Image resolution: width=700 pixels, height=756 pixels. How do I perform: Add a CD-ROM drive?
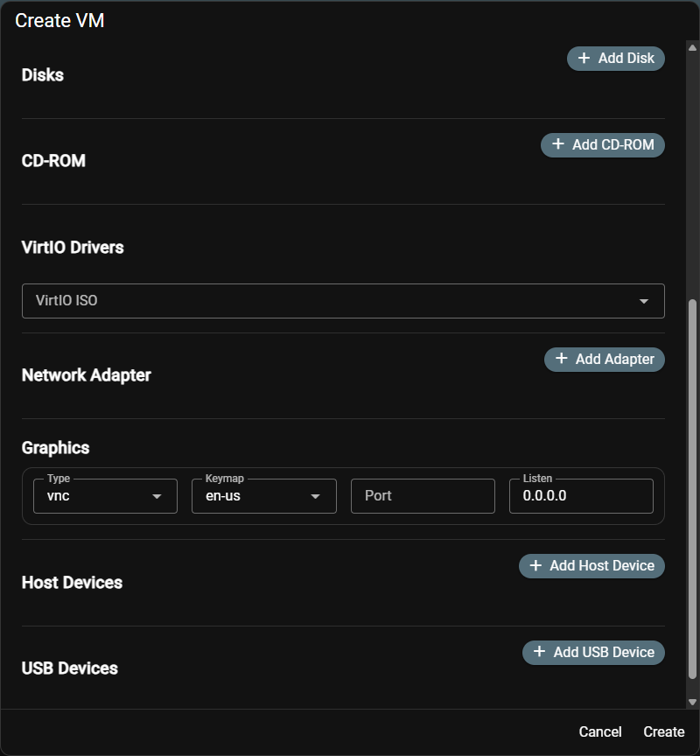pos(603,145)
